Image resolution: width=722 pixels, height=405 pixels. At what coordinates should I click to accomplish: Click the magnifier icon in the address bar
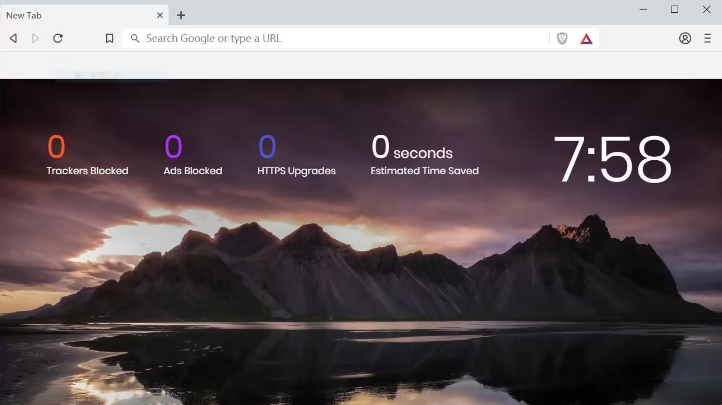(135, 38)
